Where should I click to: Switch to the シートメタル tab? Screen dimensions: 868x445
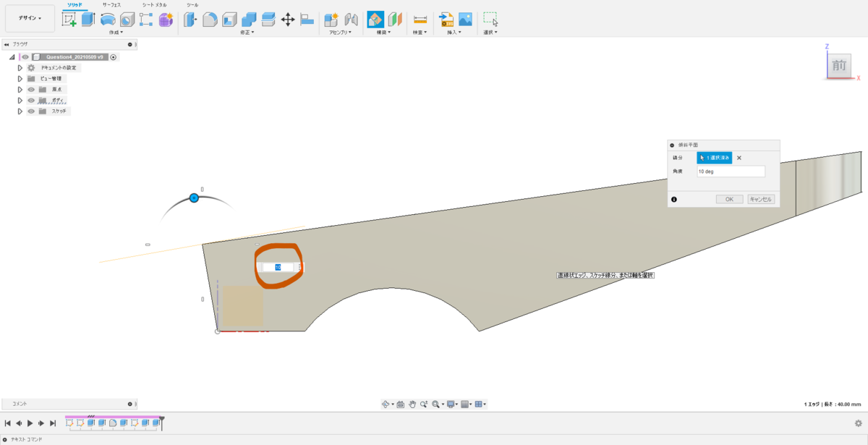coord(154,4)
